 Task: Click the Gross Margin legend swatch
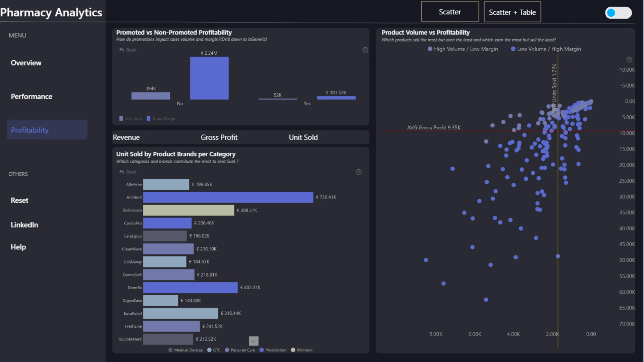[149, 118]
